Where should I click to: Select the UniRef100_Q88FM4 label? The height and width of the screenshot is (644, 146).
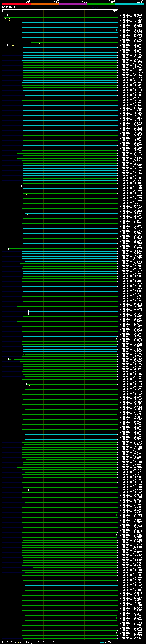pos(131,196)
